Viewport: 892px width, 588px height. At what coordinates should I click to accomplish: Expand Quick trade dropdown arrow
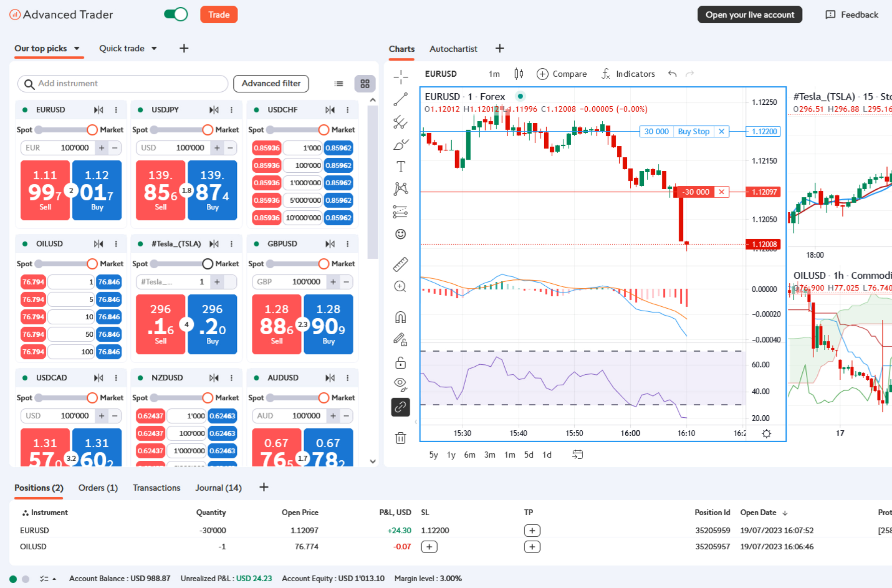coord(154,49)
